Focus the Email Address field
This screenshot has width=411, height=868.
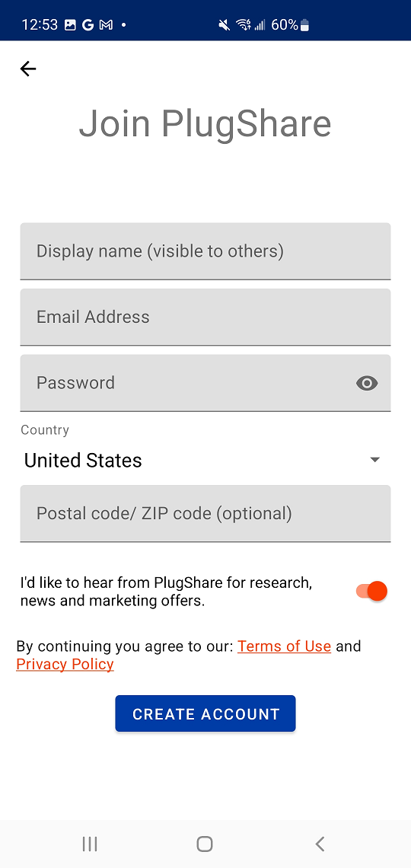click(x=205, y=318)
